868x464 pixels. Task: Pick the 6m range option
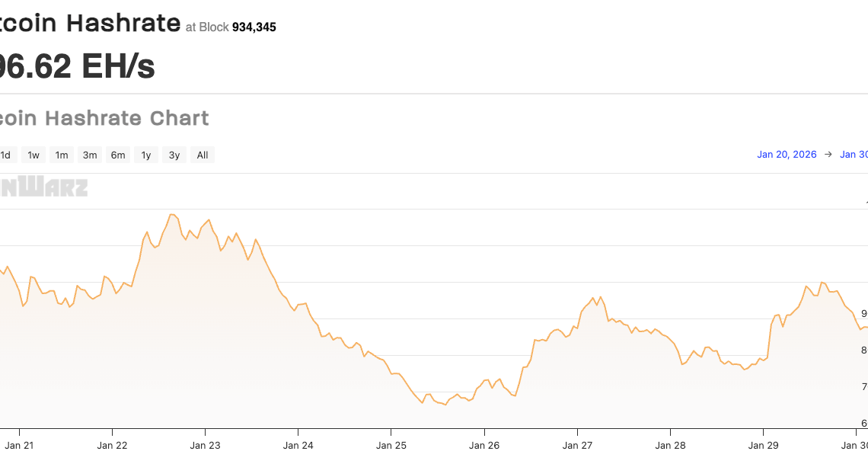pyautogui.click(x=118, y=155)
